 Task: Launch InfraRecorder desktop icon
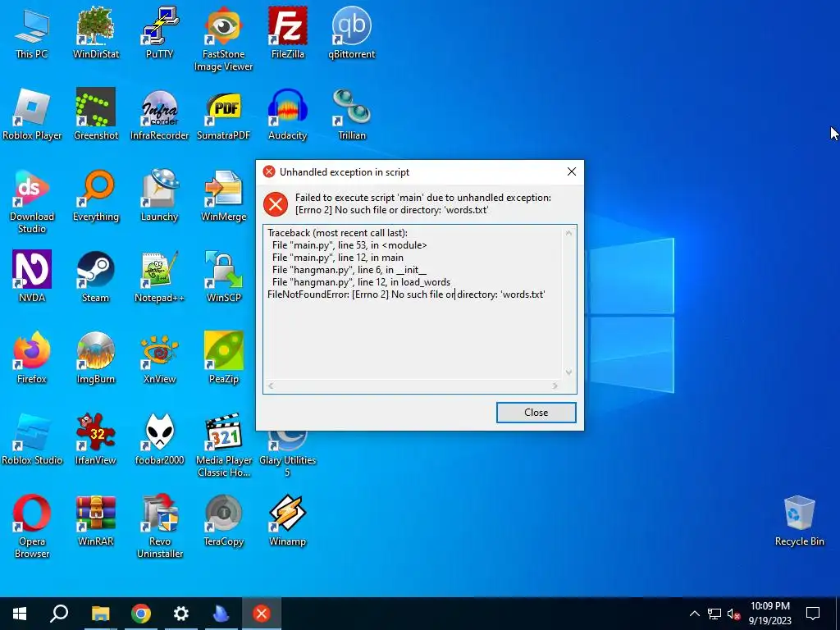[160, 115]
